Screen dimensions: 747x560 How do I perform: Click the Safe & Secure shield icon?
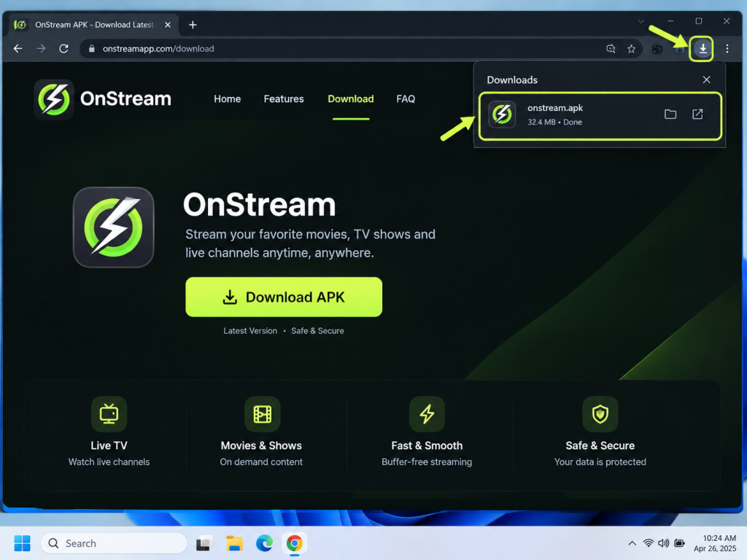click(600, 414)
